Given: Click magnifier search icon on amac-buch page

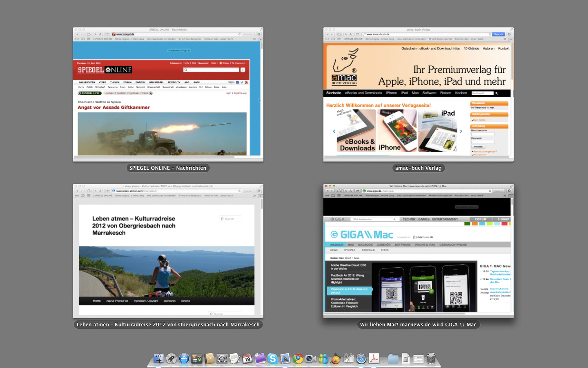Looking at the screenshot, I should 497,93.
